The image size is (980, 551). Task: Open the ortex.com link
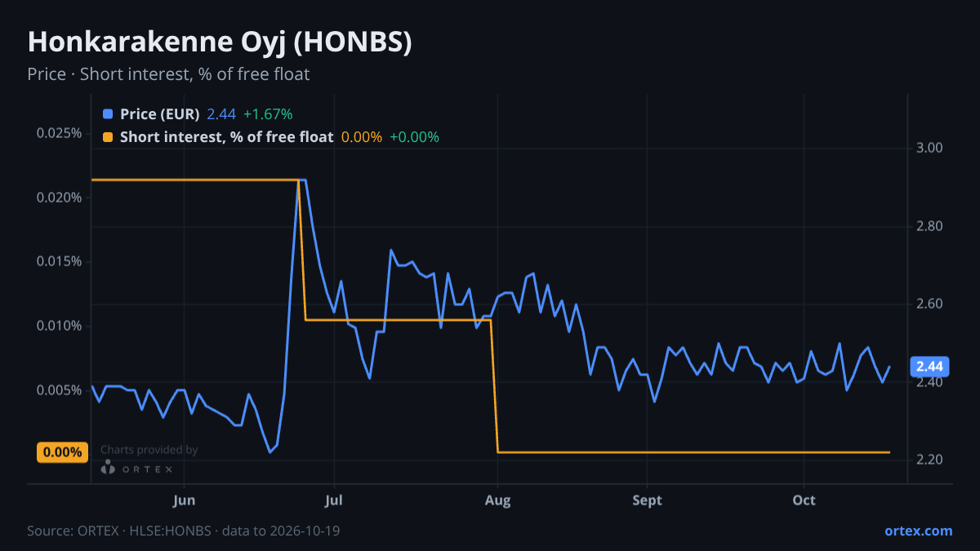[x=918, y=531]
